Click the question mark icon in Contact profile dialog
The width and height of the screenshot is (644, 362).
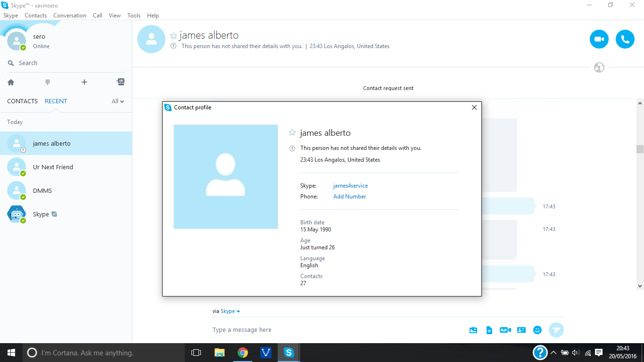coord(292,148)
